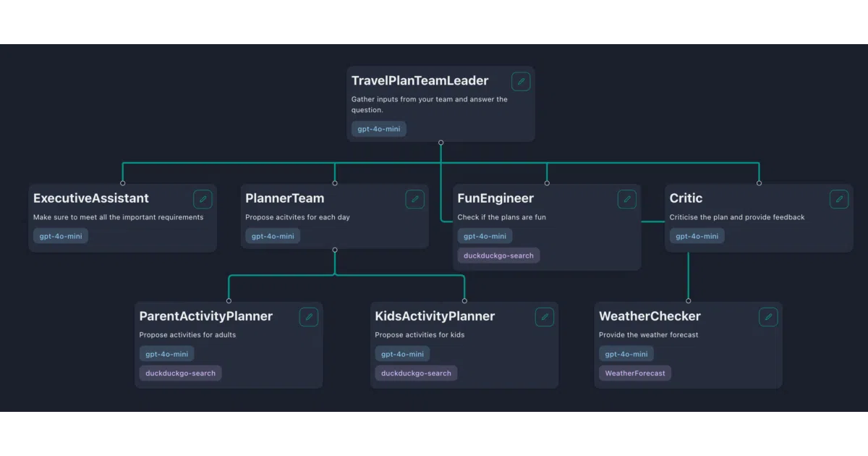
Task: Click the FunEngineer edit pencil icon
Action: click(627, 199)
